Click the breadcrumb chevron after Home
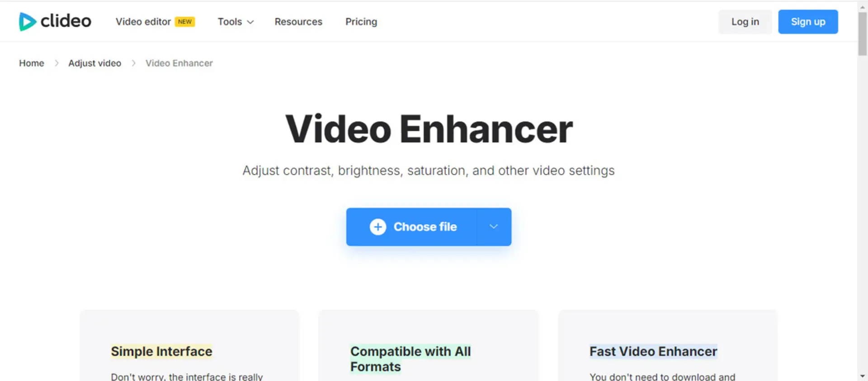This screenshot has height=381, width=868. click(57, 63)
